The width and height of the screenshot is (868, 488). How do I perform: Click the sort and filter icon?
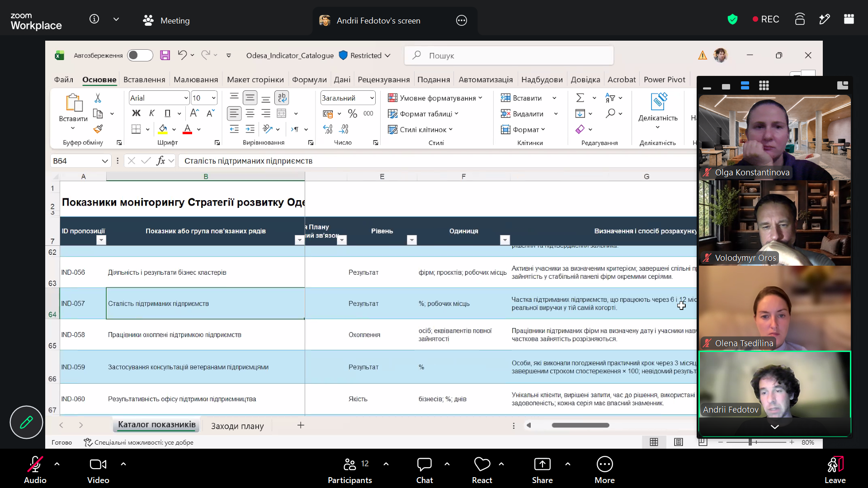[610, 98]
